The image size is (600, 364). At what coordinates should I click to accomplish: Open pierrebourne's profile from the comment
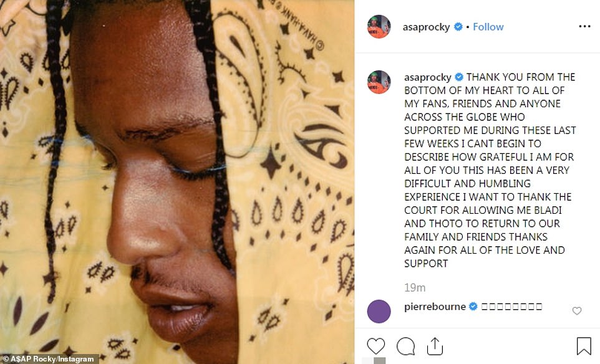tap(435, 307)
